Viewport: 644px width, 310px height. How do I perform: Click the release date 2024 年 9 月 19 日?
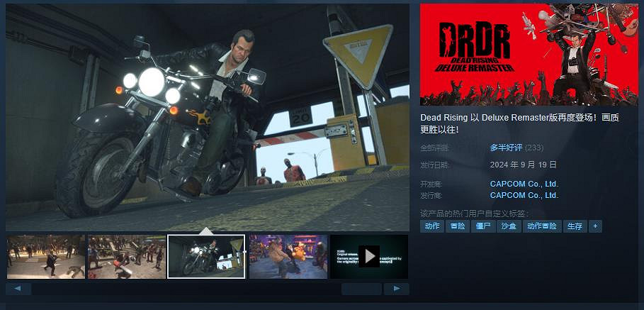(524, 165)
